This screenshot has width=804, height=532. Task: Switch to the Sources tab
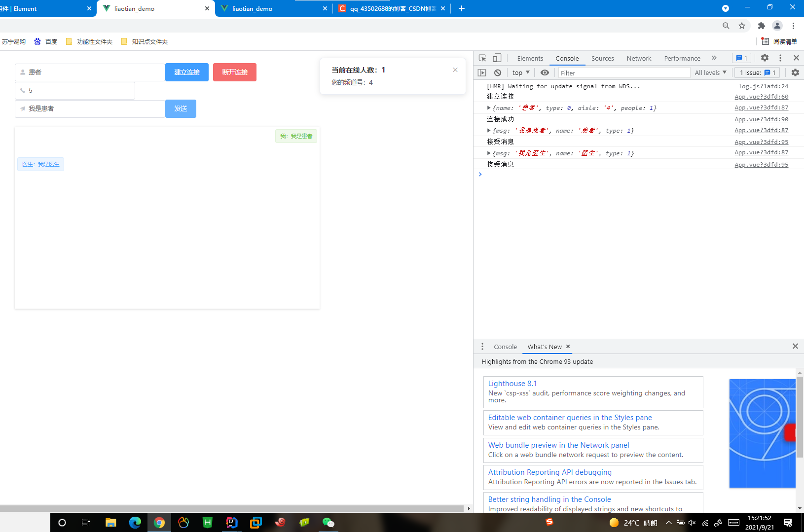click(603, 58)
